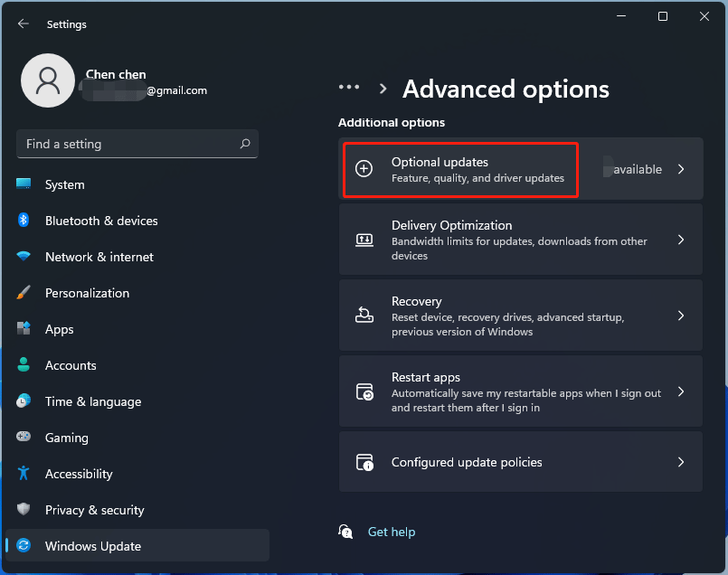Click the Personalization paintbrush icon
The height and width of the screenshot is (575, 728).
click(x=24, y=293)
